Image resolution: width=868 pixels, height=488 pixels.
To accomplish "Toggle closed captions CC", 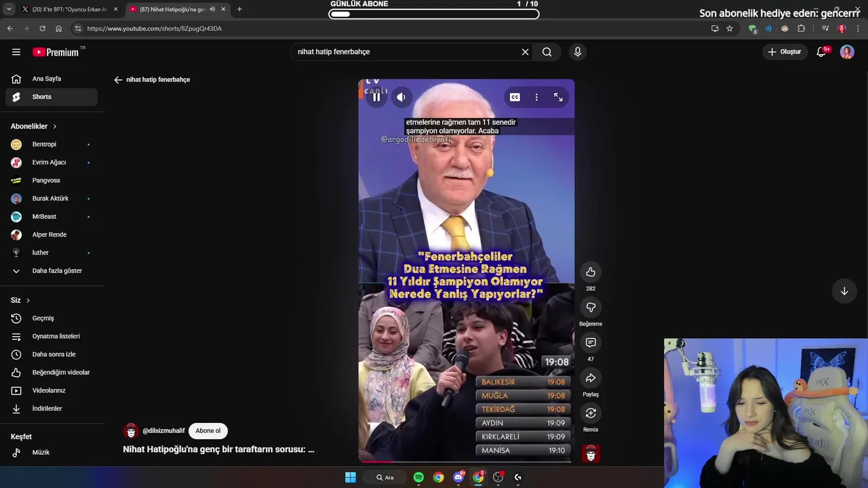I will [515, 97].
